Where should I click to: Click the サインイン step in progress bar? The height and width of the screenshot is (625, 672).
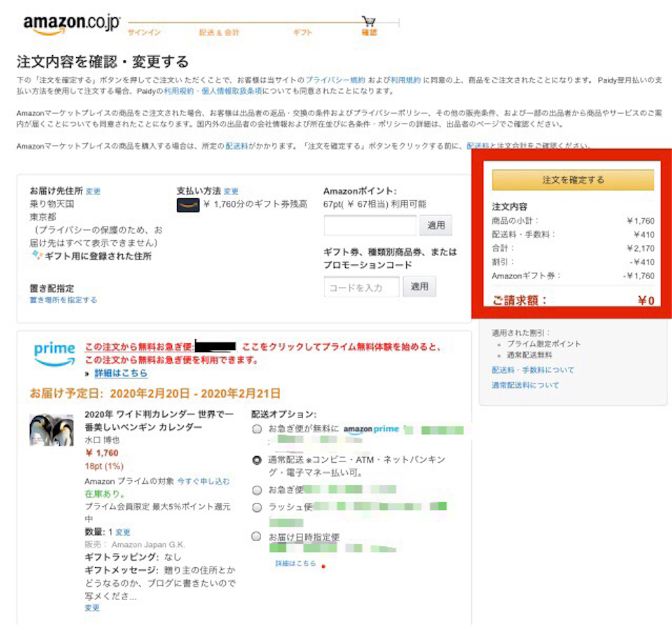pyautogui.click(x=144, y=33)
